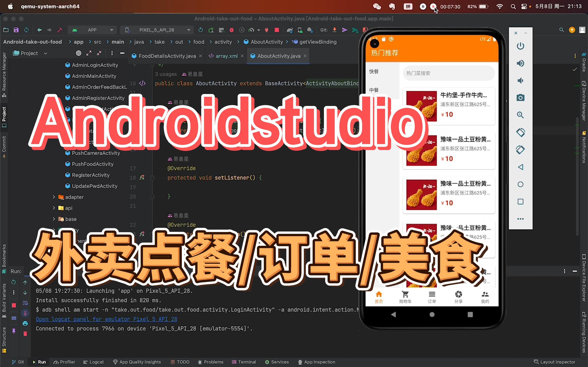Open search everywhere magnifier in IDE toolbar
588x367 pixels.
(562, 30)
